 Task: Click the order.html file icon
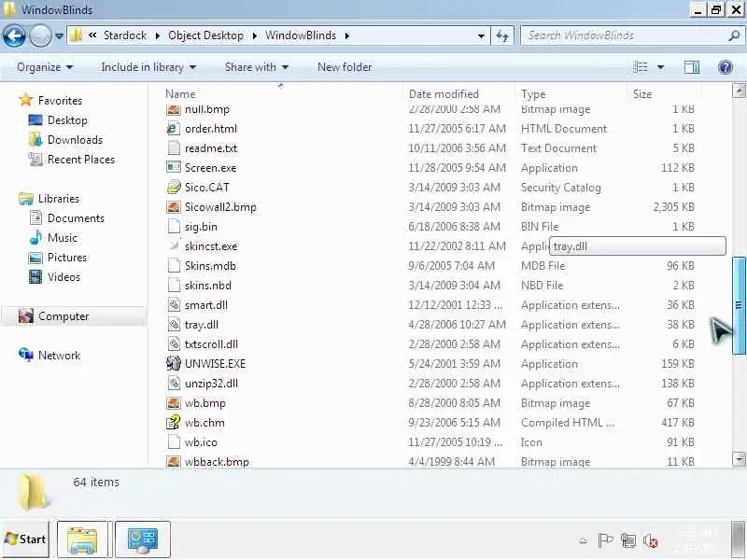pos(174,129)
